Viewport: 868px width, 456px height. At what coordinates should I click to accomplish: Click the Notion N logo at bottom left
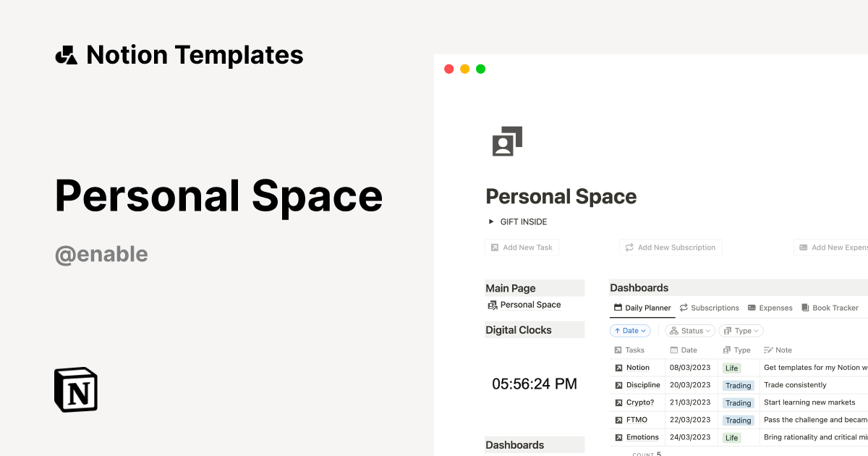click(x=76, y=389)
